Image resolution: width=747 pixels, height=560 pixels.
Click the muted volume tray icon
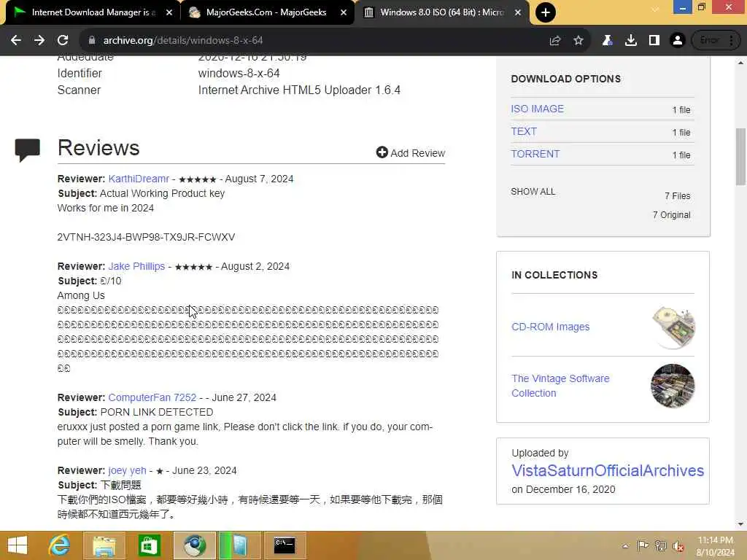tap(678, 545)
